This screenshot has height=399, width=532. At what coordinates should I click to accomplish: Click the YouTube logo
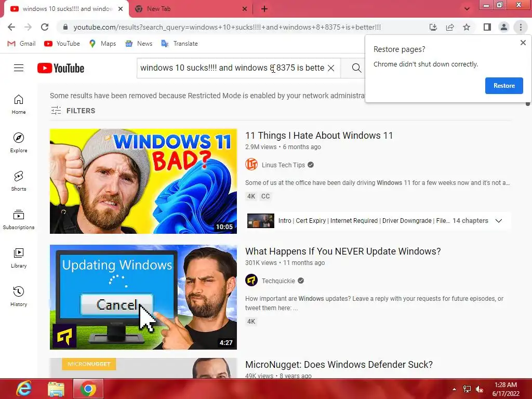pyautogui.click(x=61, y=68)
